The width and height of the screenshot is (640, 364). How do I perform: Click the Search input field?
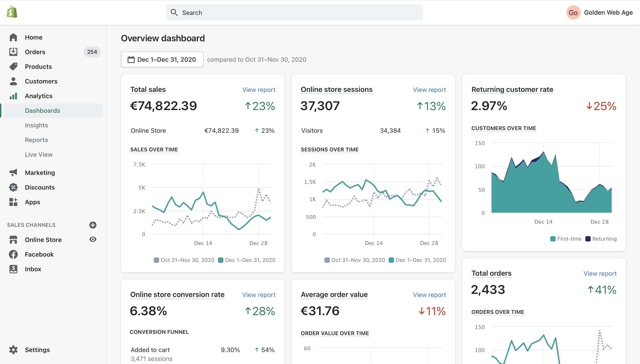coord(295,12)
